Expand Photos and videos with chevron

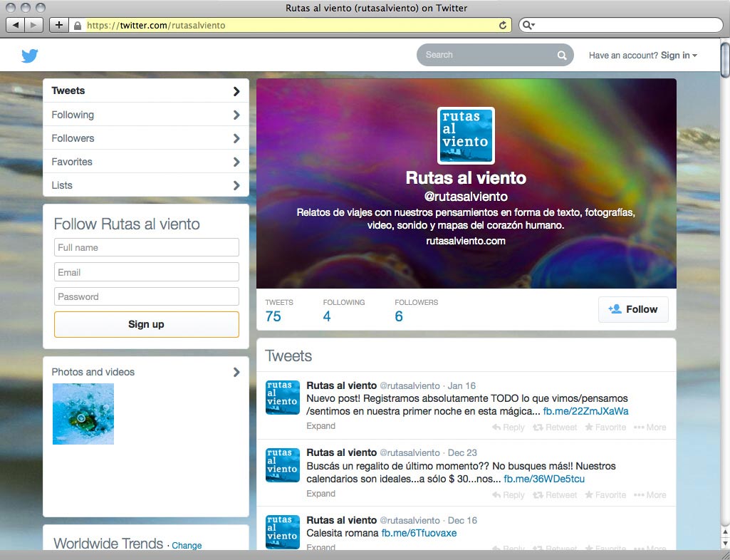[x=236, y=372]
